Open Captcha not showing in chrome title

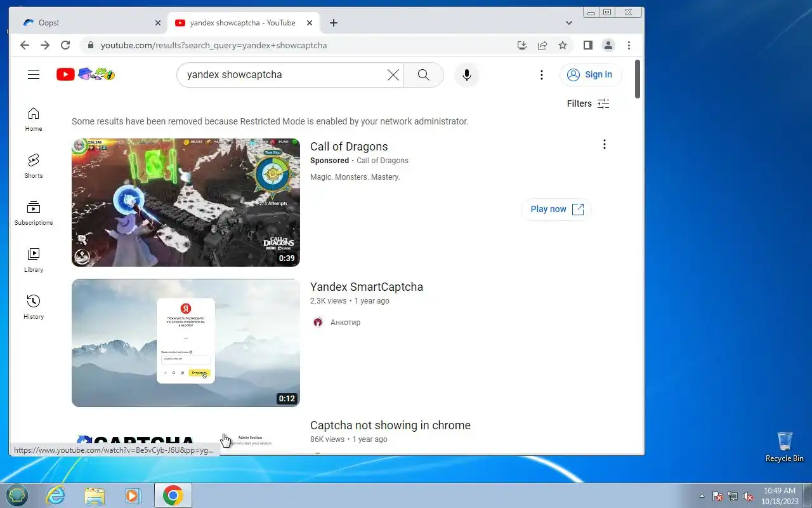click(390, 425)
